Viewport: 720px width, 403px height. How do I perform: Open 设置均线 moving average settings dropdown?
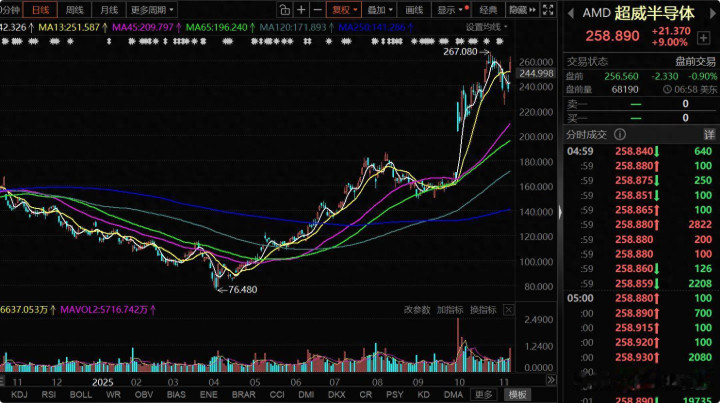(487, 27)
